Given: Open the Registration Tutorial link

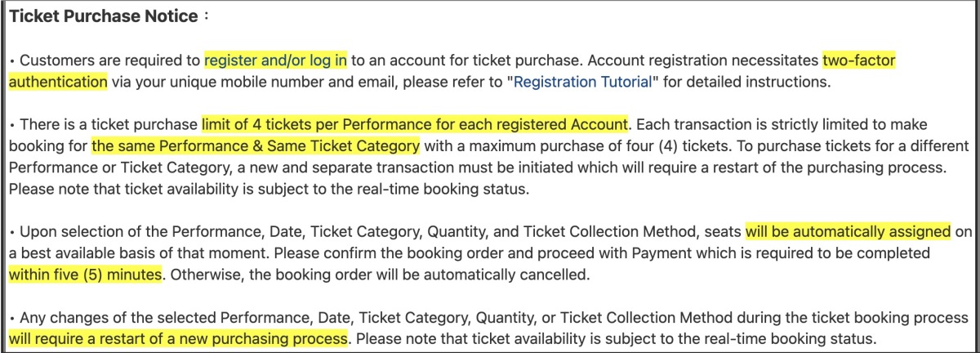Looking at the screenshot, I should pos(582,82).
